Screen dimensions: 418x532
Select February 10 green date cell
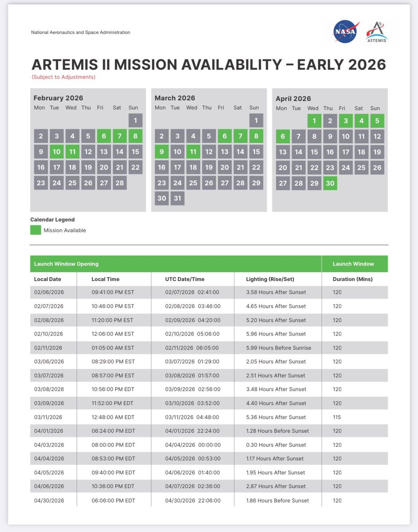(x=56, y=152)
